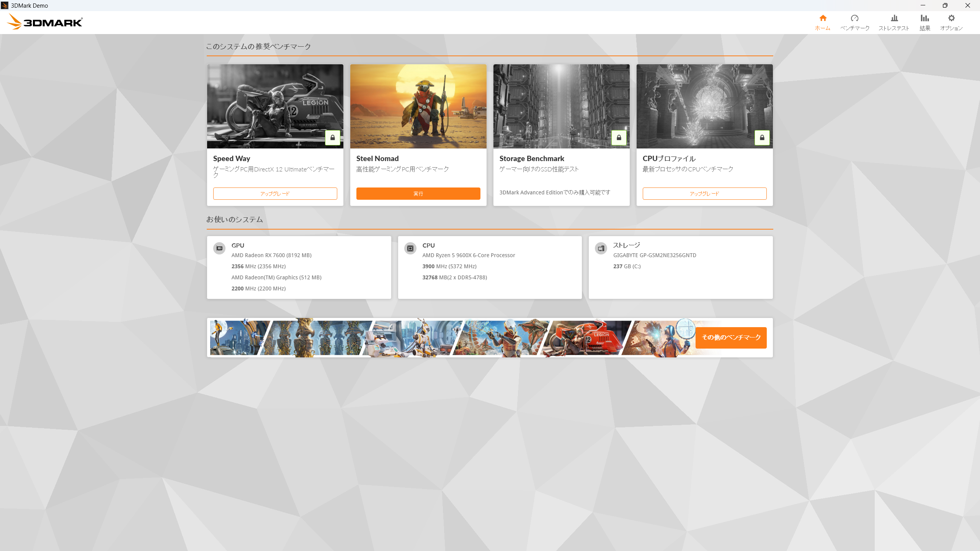Image resolution: width=980 pixels, height=551 pixels.
Task: Click このシステムの推奨ベンチマーク heading
Action: point(258,47)
